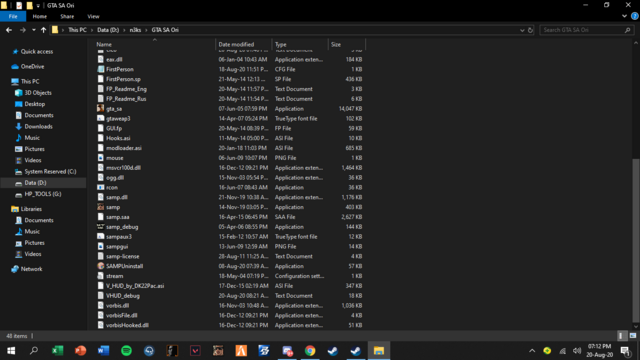Show hidden system tray icons
Viewport: 640px width, 360px height.
[x=532, y=351]
